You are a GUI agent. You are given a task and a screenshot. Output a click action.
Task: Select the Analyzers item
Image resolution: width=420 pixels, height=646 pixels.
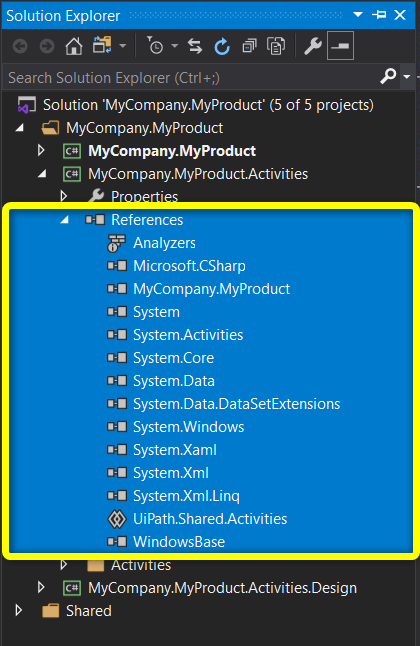pos(164,243)
